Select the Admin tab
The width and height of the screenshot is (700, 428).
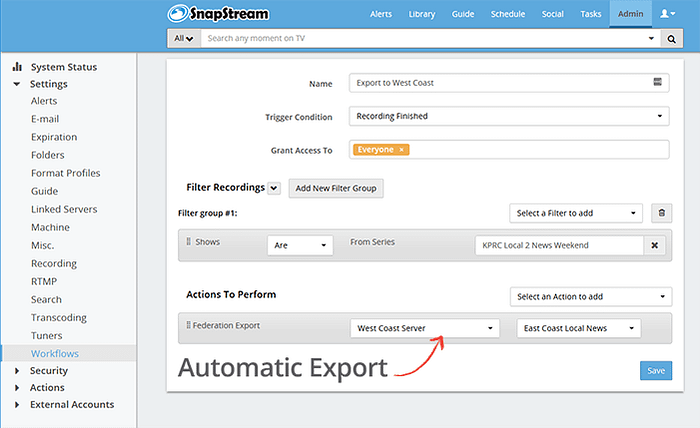point(630,14)
